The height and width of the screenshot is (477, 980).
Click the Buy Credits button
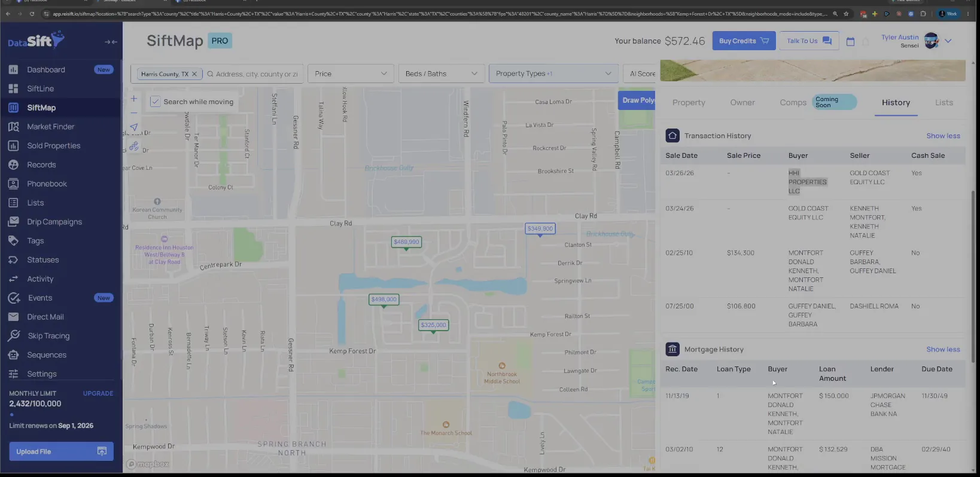click(744, 41)
